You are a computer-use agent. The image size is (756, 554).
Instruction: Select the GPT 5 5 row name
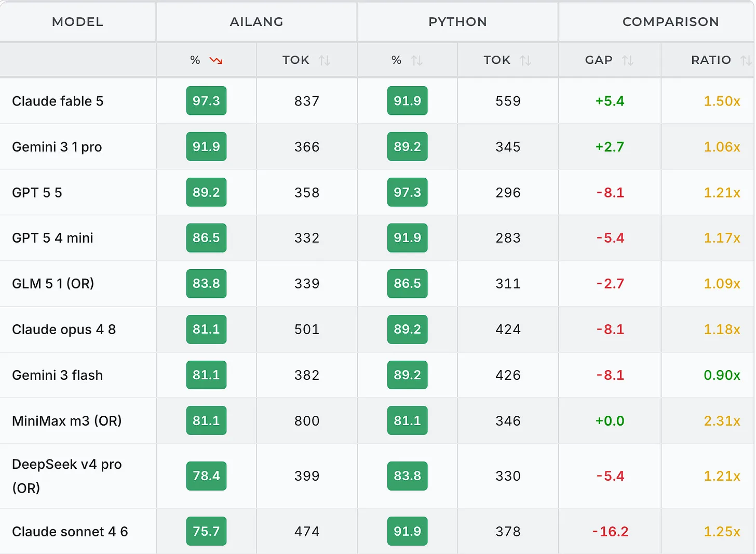(x=37, y=192)
